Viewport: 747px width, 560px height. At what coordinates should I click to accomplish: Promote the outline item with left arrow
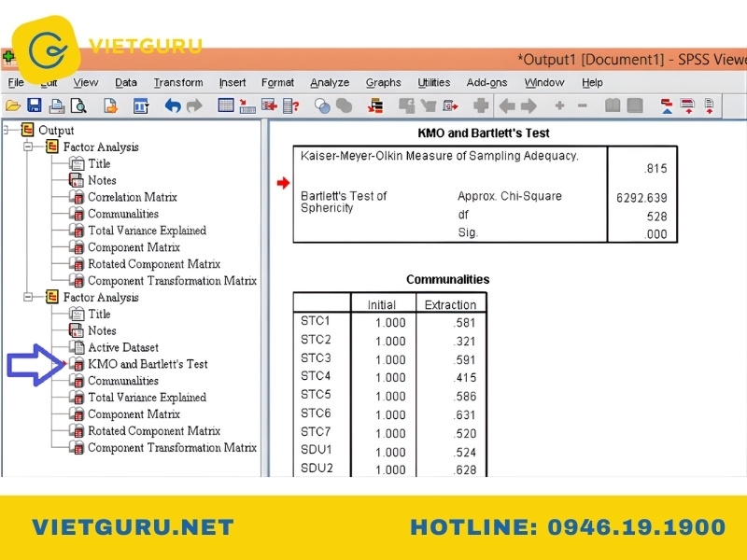[x=507, y=105]
